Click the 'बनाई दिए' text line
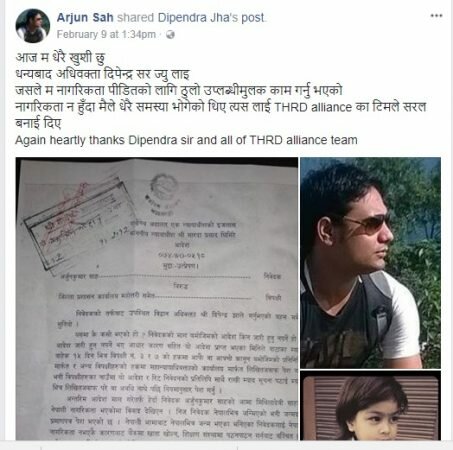 pyautogui.click(x=38, y=123)
